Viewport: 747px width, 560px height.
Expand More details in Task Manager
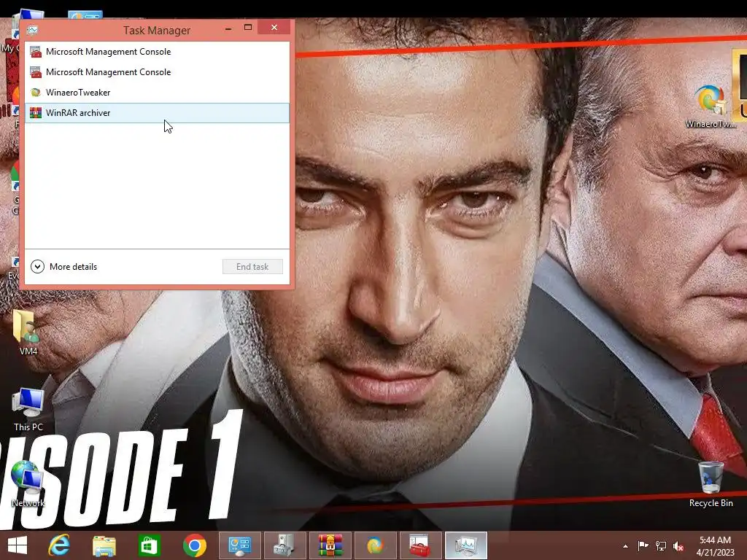[64, 267]
